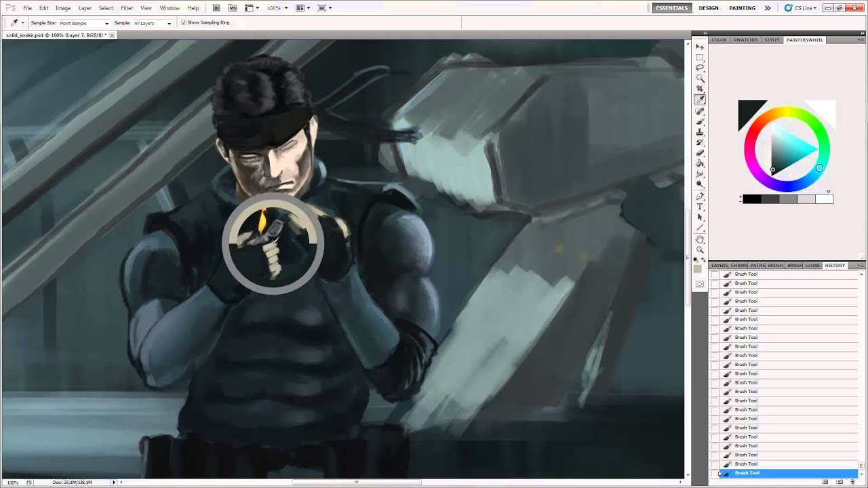Open the File menu
Viewport: 868px width, 488px height.
point(28,8)
